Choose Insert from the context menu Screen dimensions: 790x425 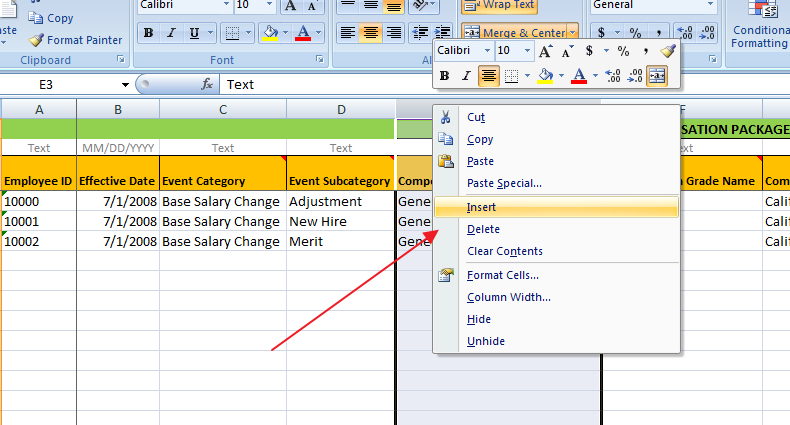482,208
